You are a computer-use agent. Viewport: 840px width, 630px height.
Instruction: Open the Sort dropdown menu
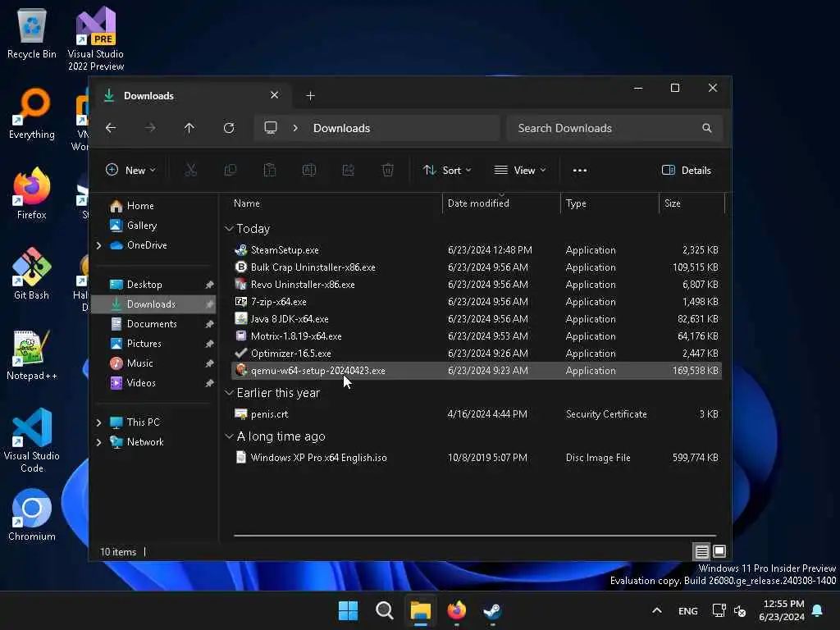click(447, 171)
